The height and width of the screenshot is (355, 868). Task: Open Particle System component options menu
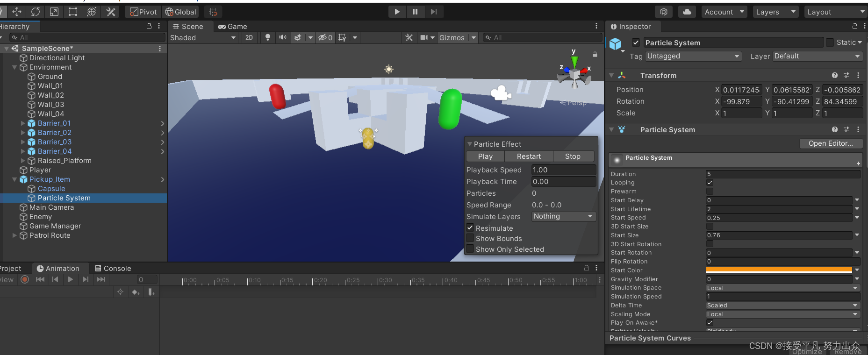pos(858,129)
